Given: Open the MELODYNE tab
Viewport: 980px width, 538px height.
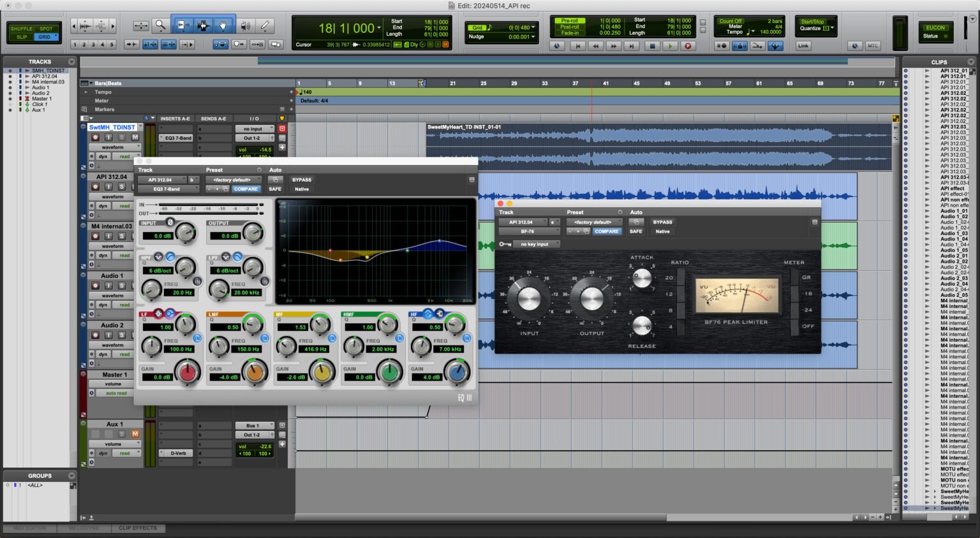Looking at the screenshot, I should click(84, 528).
